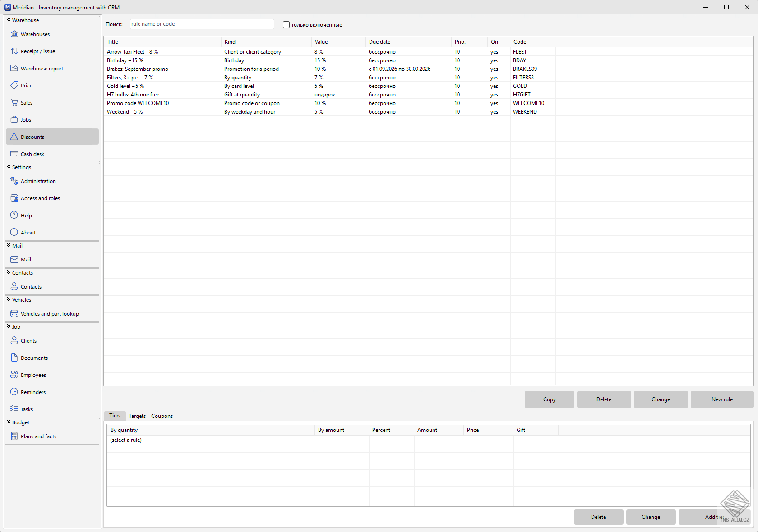Screen dimensions: 758x532
Task: Open Vehicles and part lookup icon
Action: tap(14, 314)
